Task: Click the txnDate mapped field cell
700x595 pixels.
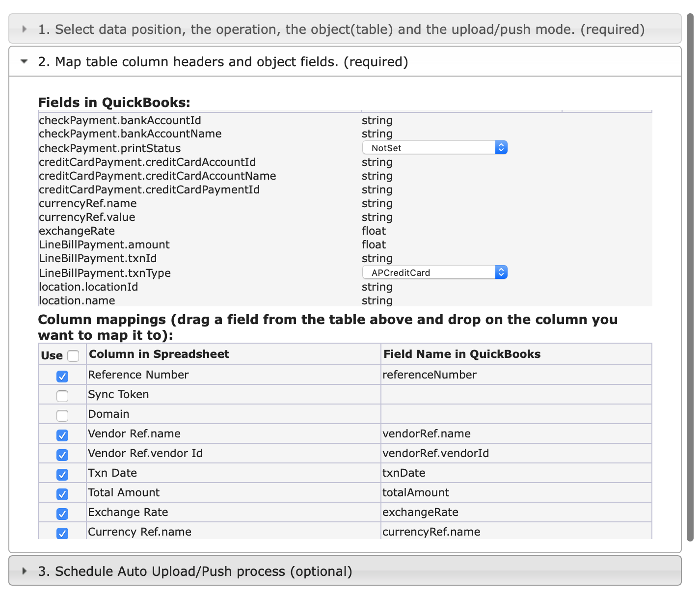Action: (x=516, y=473)
